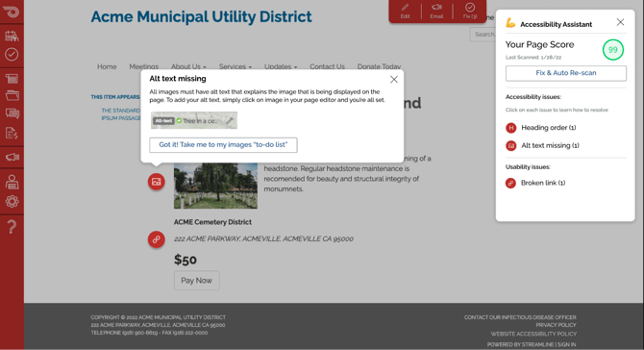This screenshot has width=644, height=350.
Task: Expand the Services dropdown menu
Action: [x=235, y=66]
